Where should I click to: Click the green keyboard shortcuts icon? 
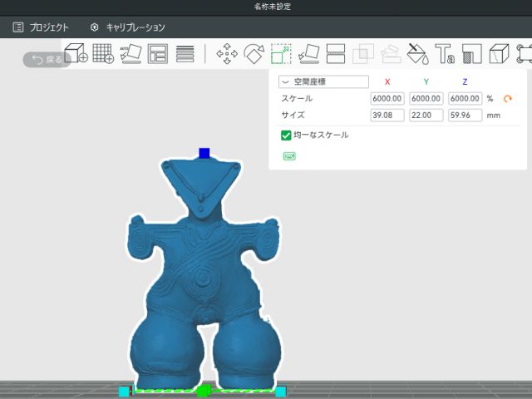[x=289, y=155]
